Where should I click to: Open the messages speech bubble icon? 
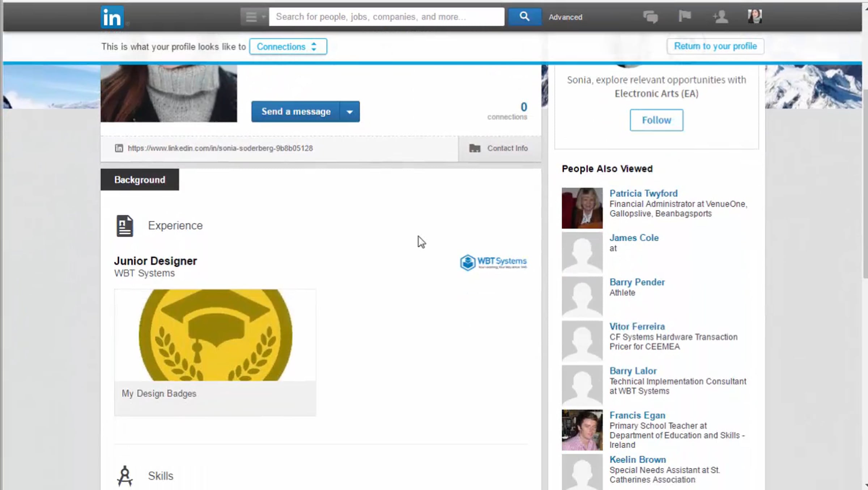(x=650, y=17)
